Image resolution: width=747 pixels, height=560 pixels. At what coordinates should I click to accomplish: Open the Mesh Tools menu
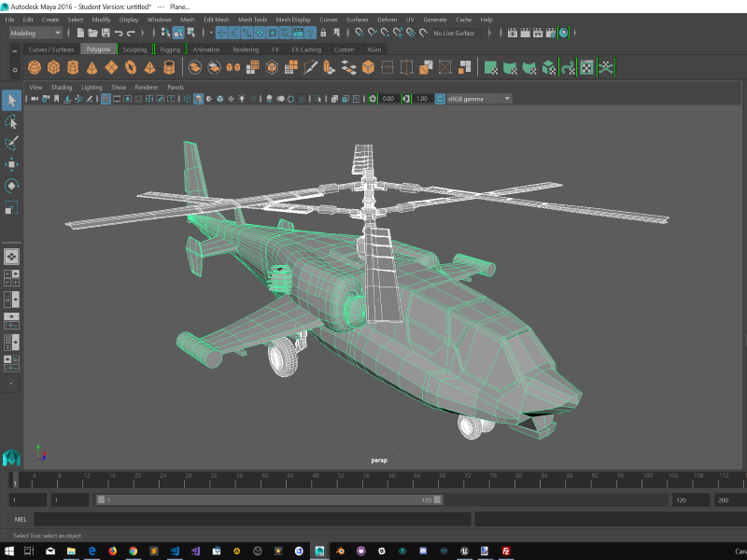point(251,19)
